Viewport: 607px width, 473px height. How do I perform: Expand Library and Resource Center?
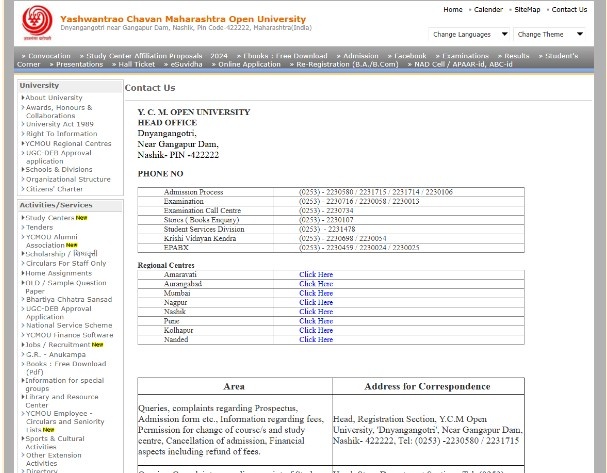(62, 401)
